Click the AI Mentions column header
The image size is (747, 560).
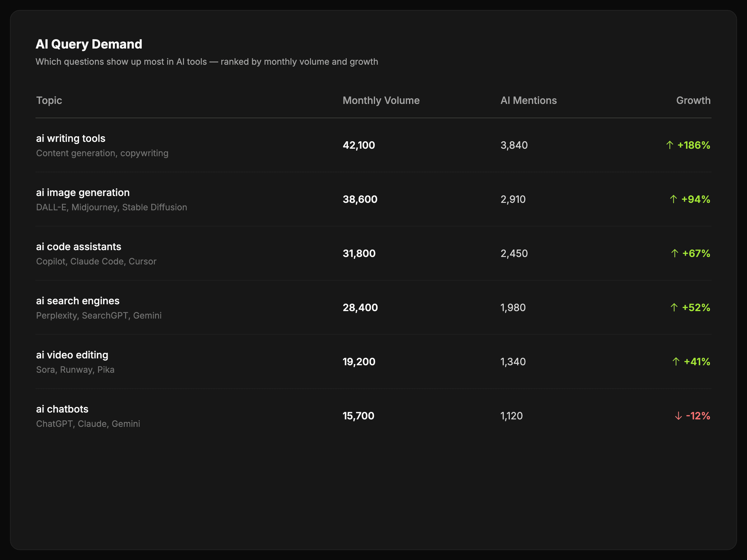pos(528,100)
